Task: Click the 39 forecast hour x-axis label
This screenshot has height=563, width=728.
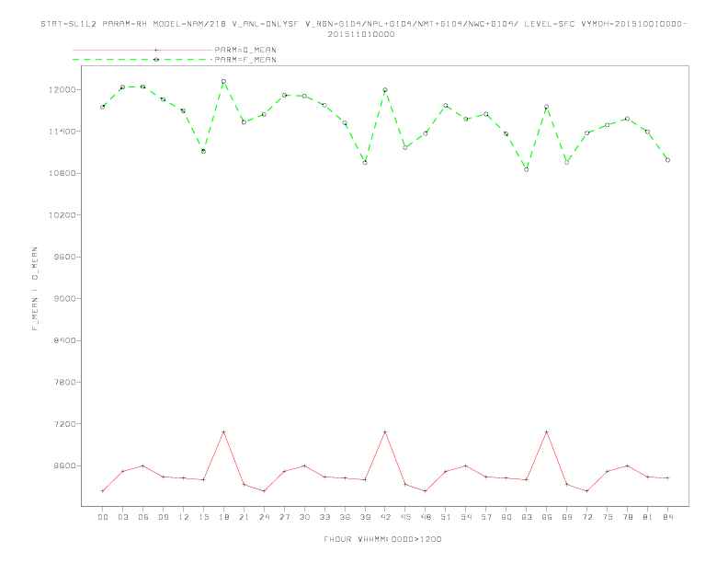Action: pyautogui.click(x=365, y=517)
